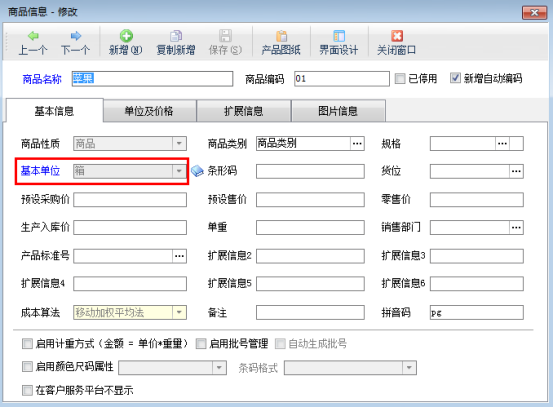Open the 成本算法 dropdown list
Viewport: 554px width, 408px height.
click(x=179, y=313)
